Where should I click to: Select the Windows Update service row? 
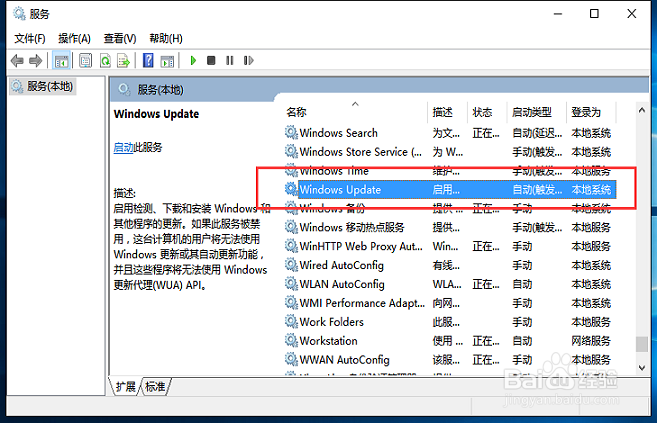tap(450, 190)
